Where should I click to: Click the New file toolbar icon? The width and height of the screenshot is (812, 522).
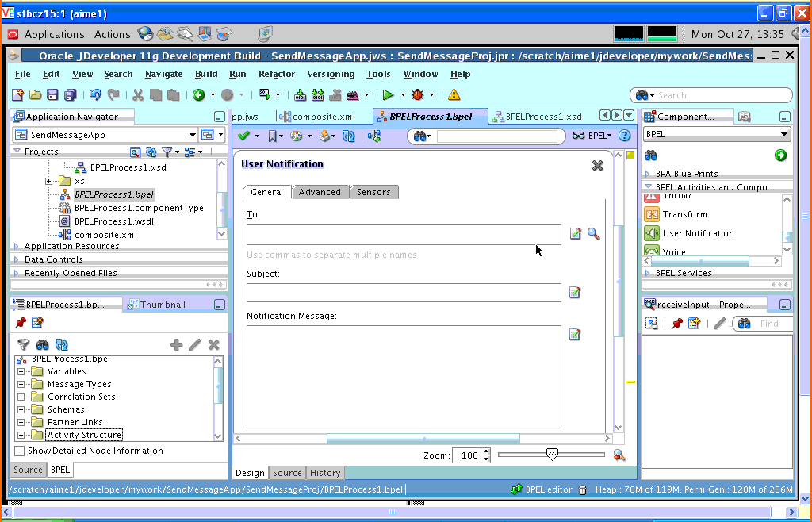pyautogui.click(x=18, y=94)
